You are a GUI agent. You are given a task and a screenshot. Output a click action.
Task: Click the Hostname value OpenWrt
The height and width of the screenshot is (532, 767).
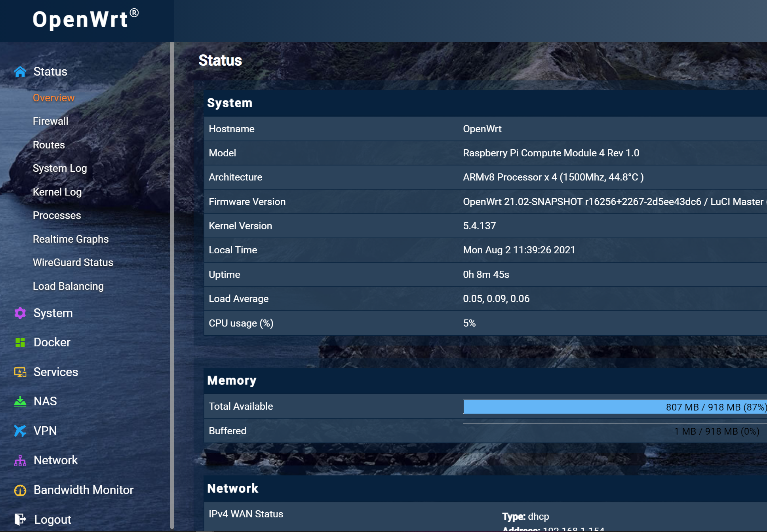(482, 129)
